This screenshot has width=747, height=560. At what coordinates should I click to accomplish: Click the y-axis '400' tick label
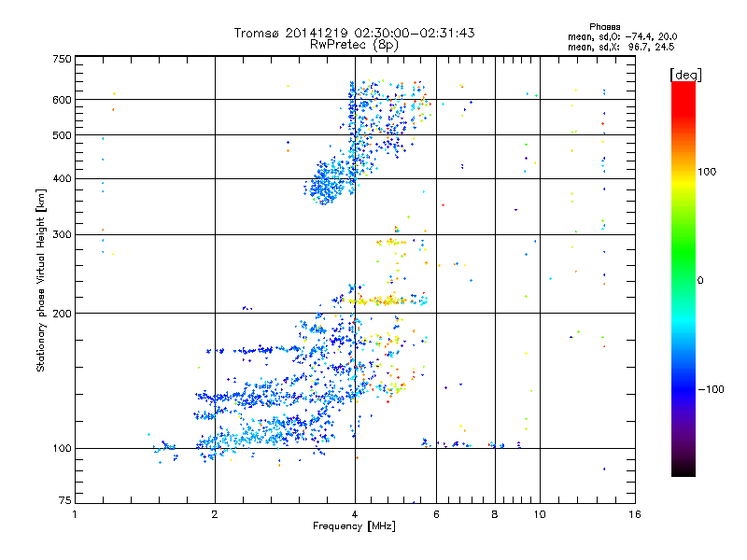point(62,179)
